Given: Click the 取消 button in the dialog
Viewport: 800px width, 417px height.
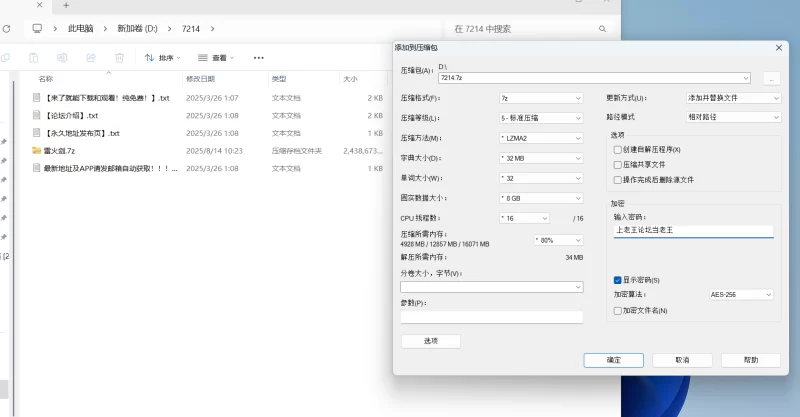Looking at the screenshot, I should pos(681,360).
